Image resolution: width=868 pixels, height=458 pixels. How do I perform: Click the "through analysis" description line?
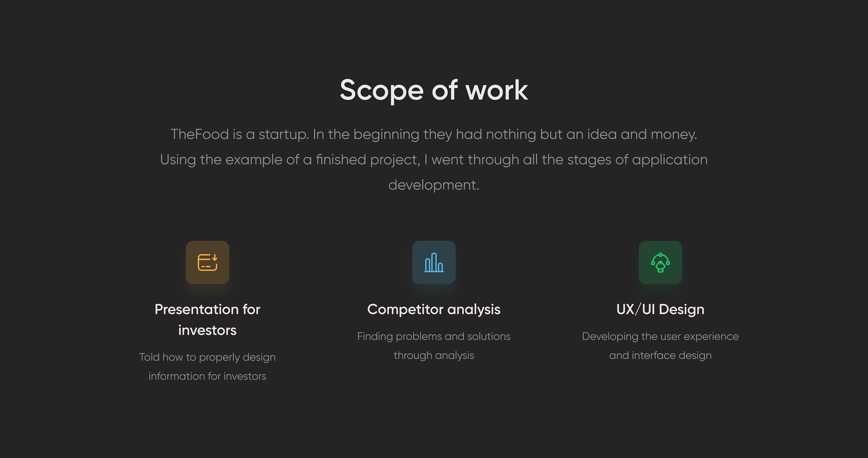(x=434, y=355)
